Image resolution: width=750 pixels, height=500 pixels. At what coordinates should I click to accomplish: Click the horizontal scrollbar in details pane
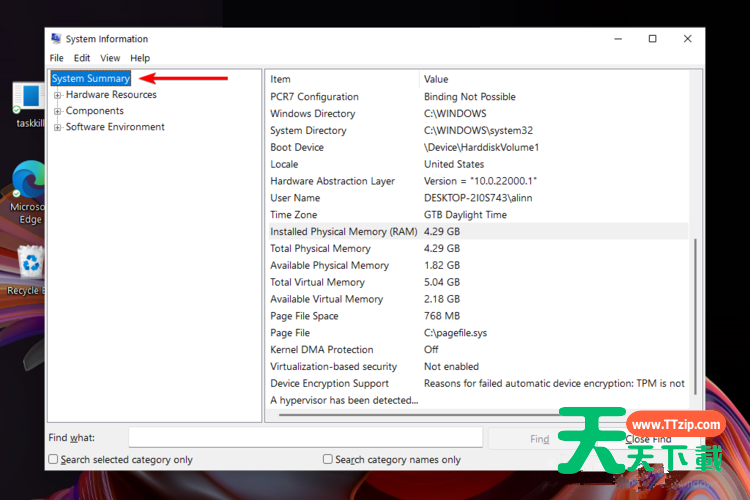(419, 414)
